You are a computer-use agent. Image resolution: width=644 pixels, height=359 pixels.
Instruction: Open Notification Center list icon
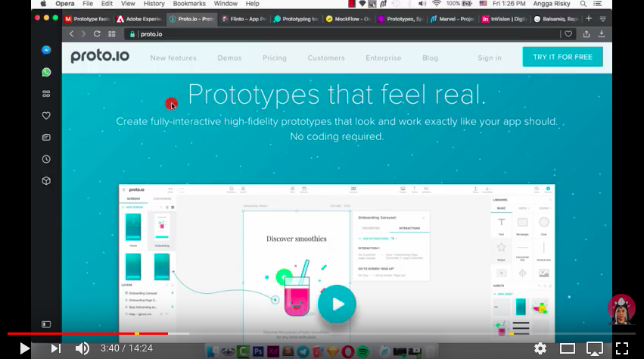coord(598,4)
